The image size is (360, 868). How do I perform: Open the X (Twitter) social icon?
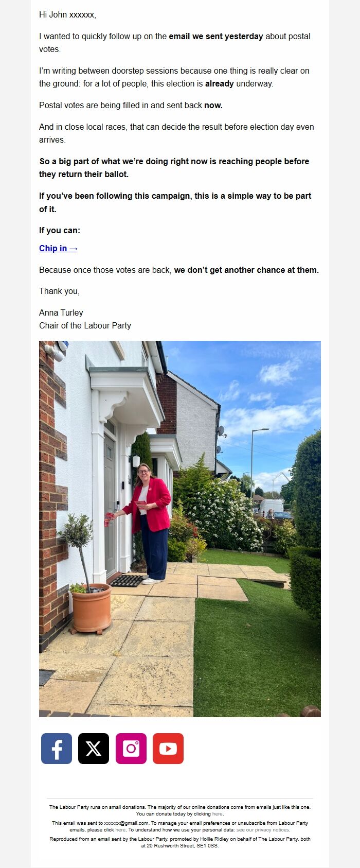coord(94,749)
